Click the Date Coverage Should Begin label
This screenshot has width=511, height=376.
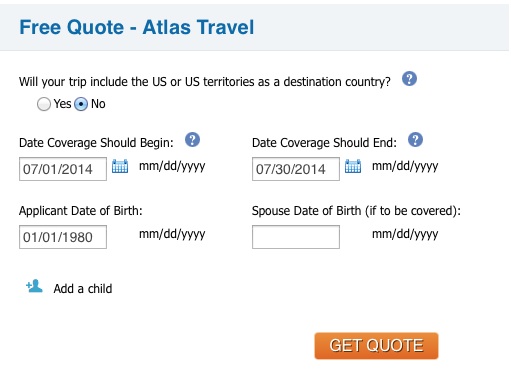click(96, 143)
